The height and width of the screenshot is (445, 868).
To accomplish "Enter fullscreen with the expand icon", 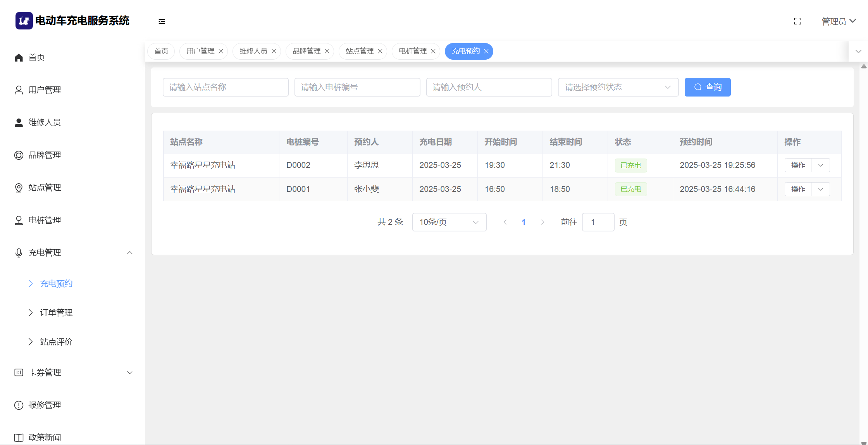I will 797,21.
